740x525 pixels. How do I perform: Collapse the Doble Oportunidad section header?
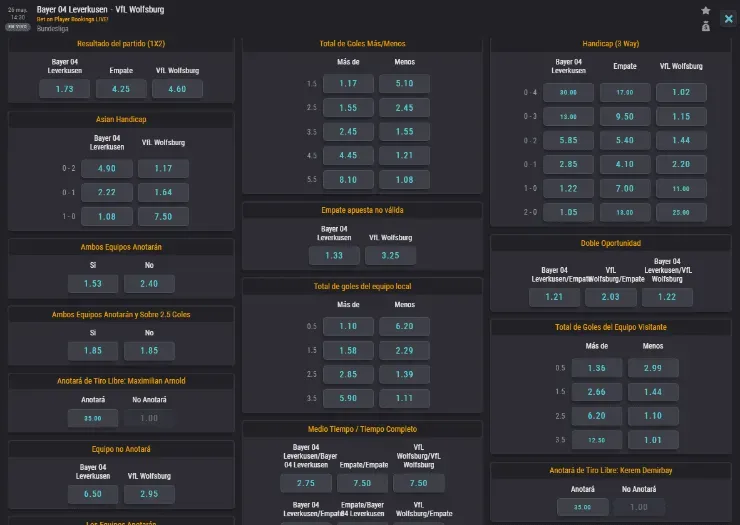pos(611,243)
